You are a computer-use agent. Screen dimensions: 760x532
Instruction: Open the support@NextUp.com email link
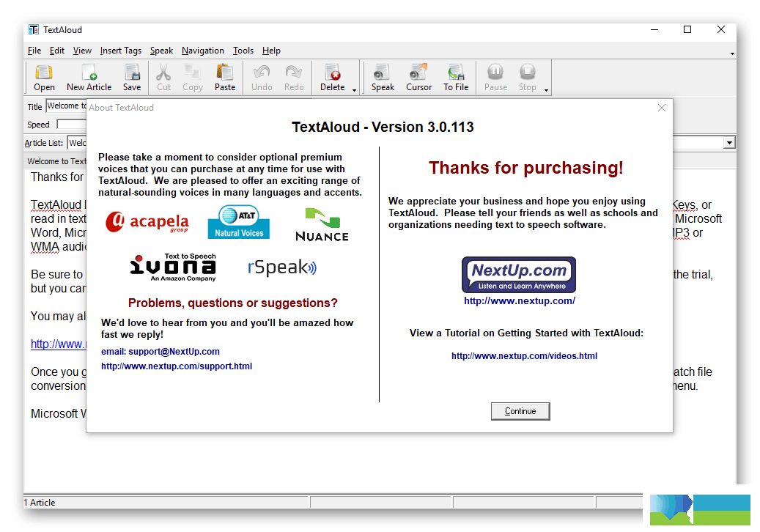(161, 351)
